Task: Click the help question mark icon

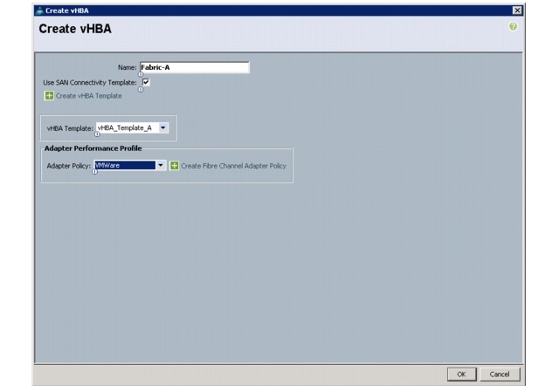Action: pyautogui.click(x=513, y=26)
